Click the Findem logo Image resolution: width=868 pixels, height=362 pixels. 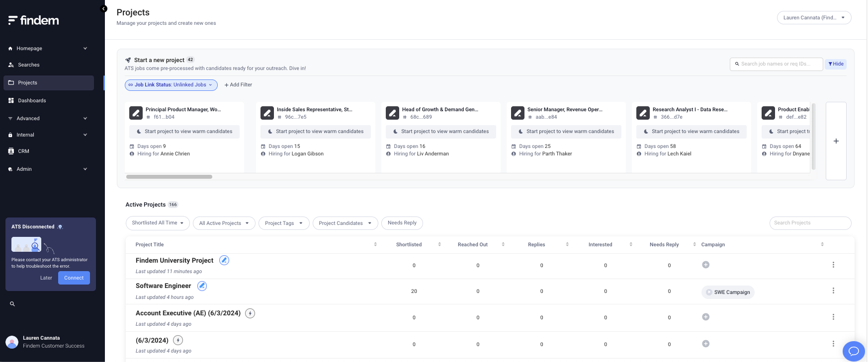pos(33,20)
